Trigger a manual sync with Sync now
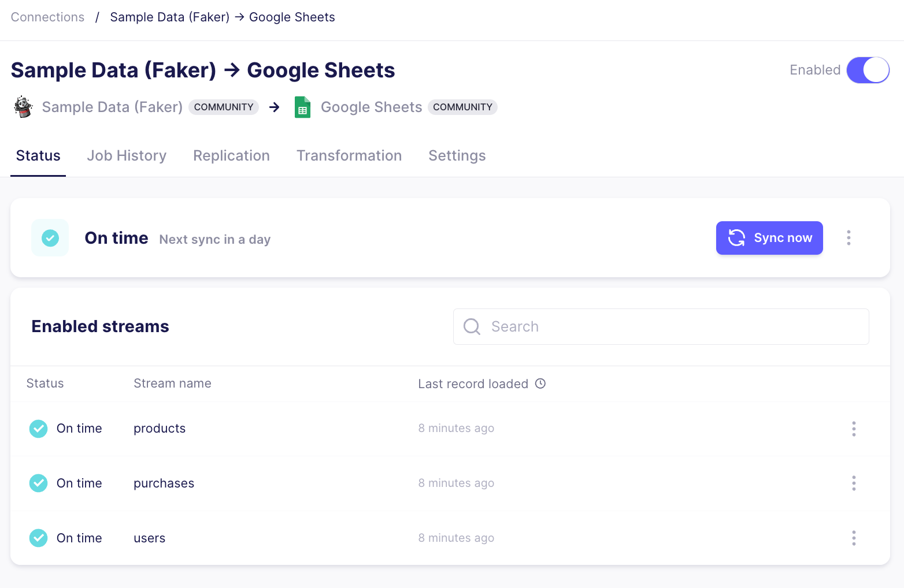Image resolution: width=904 pixels, height=588 pixels. tap(769, 237)
